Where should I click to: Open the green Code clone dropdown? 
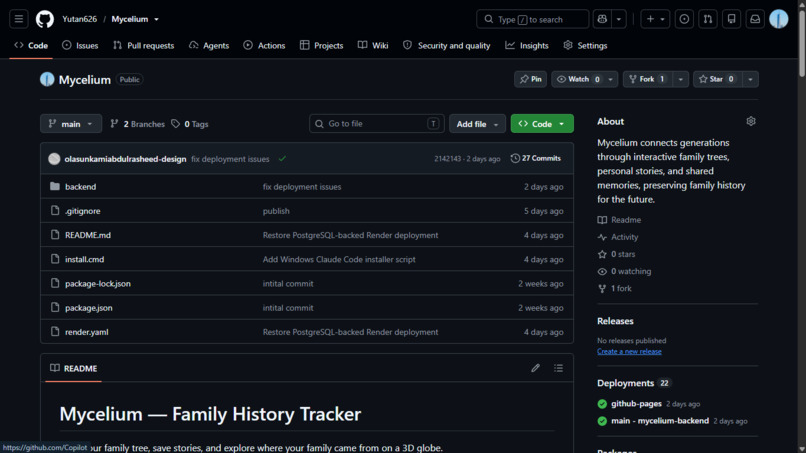(x=542, y=124)
